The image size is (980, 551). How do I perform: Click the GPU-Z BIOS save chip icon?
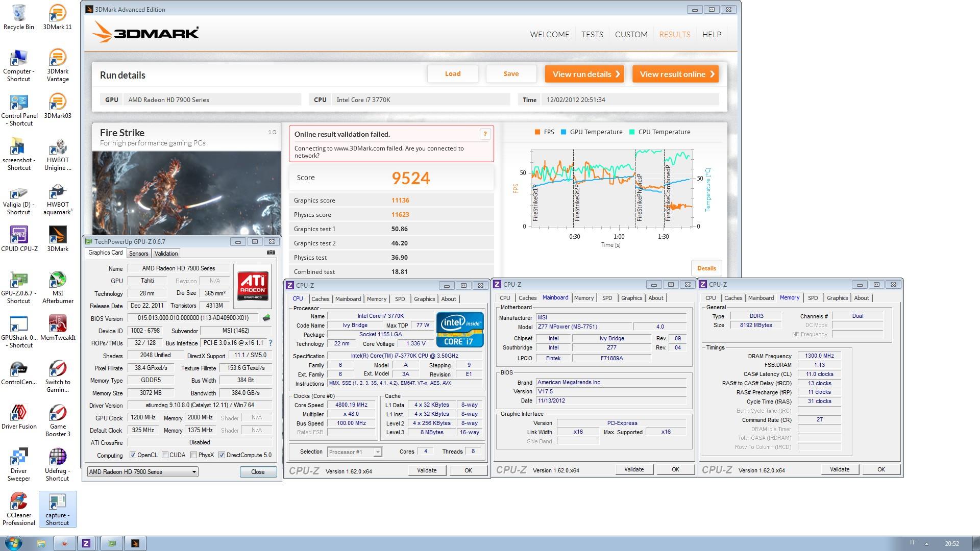tap(266, 318)
